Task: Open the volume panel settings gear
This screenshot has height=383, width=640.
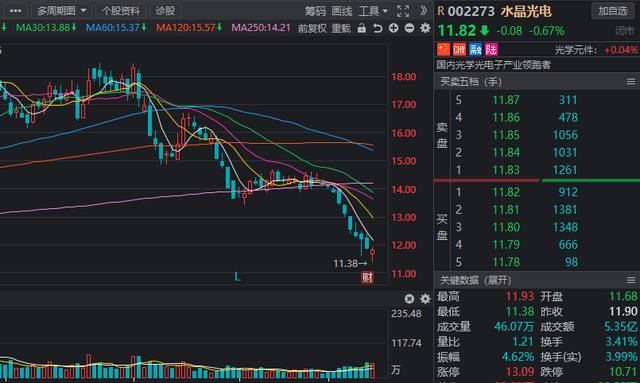Action: pyautogui.click(x=425, y=299)
